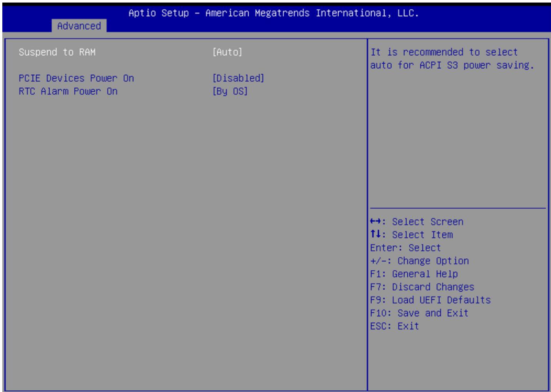Click the F1: General Help entry
Viewport: 551px width, 392px height.
pyautogui.click(x=414, y=274)
